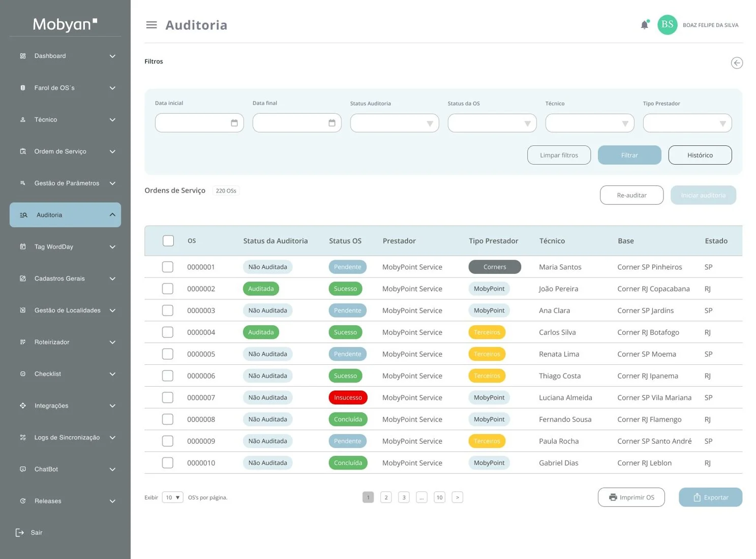Check the box for OS 0000010
The height and width of the screenshot is (559, 756).
click(x=168, y=463)
